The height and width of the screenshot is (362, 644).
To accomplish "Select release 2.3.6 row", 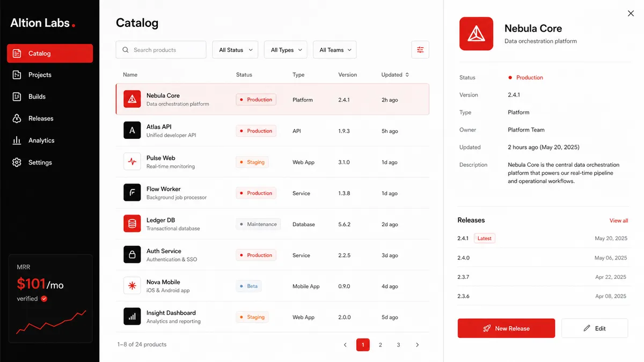I will (543, 296).
